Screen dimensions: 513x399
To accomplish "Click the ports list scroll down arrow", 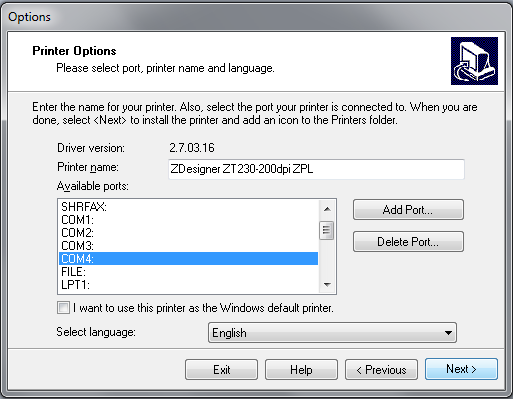I will (x=327, y=284).
